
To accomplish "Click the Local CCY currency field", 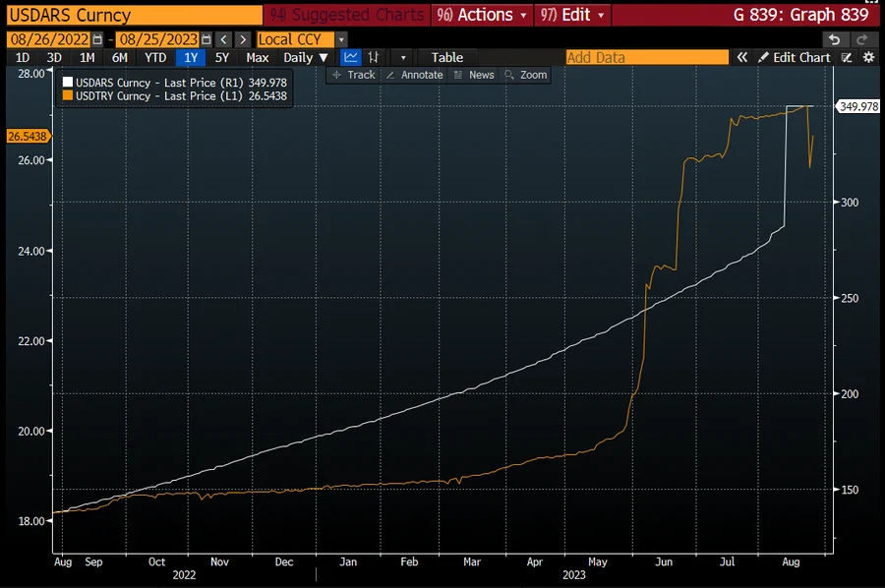I will [x=295, y=39].
